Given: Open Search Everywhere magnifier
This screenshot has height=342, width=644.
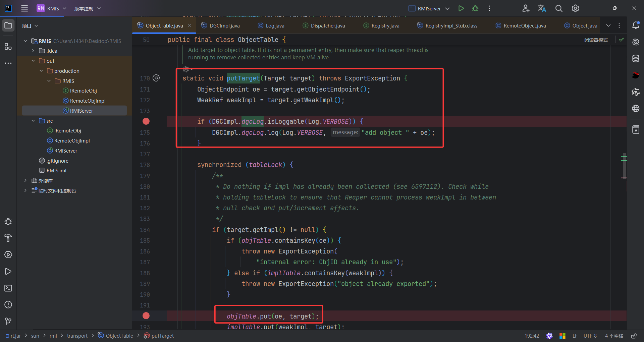Looking at the screenshot, I should pos(559,8).
